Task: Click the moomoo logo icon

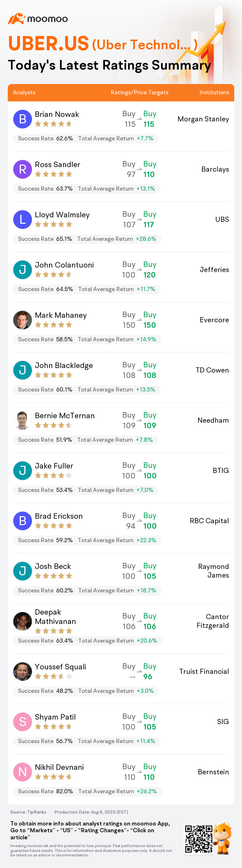Action: tap(16, 19)
